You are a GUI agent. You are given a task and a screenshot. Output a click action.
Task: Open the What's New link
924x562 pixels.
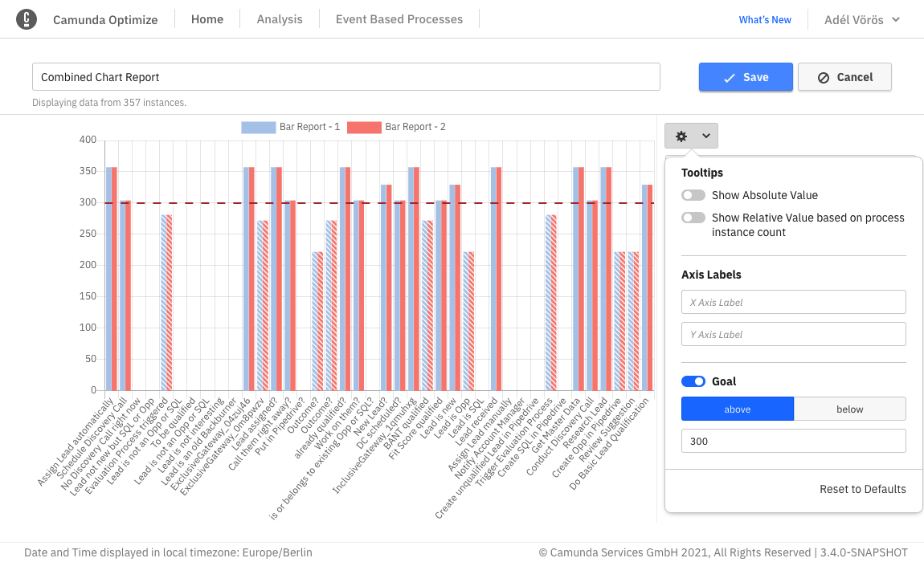765,20
